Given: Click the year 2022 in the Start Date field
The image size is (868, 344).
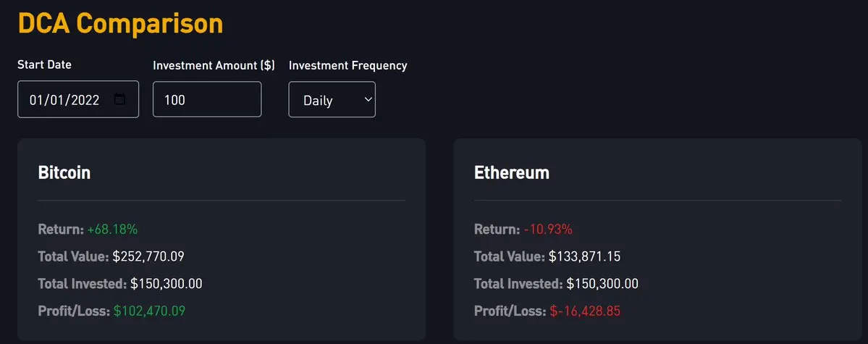Looking at the screenshot, I should [85, 100].
